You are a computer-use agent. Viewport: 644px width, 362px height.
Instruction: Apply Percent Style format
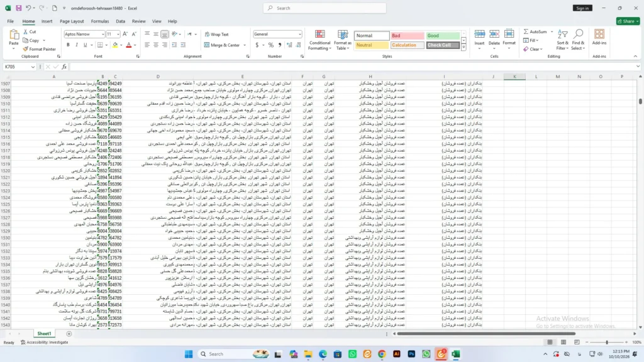270,45
